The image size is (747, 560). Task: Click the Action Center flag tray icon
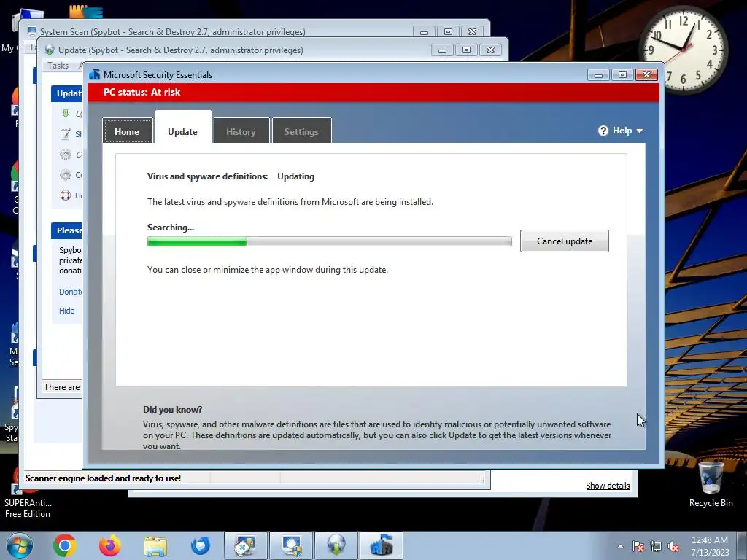[x=638, y=547]
